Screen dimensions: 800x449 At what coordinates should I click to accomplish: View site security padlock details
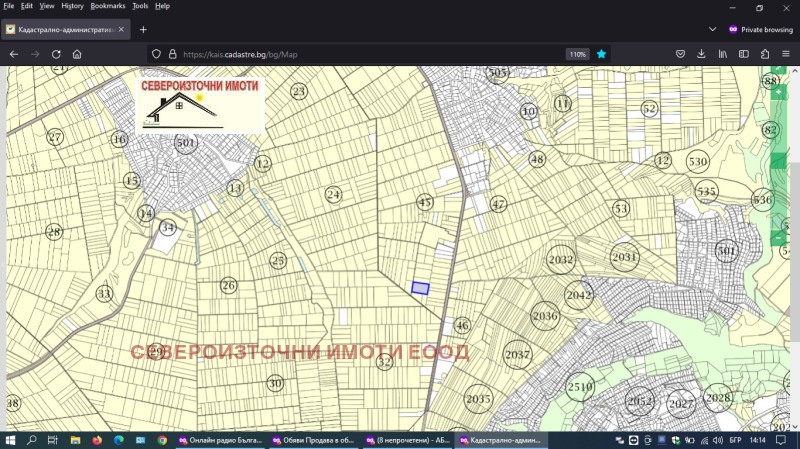[172, 54]
